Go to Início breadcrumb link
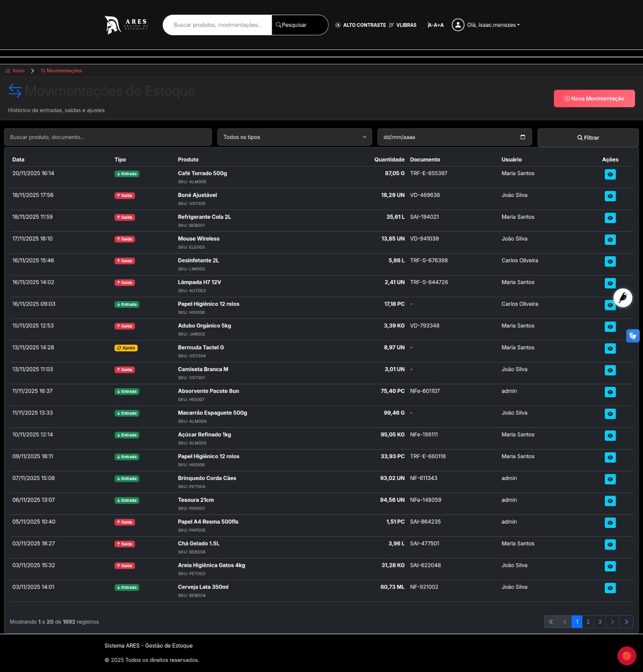Screen dimensions: 643x672 pos(15,71)
